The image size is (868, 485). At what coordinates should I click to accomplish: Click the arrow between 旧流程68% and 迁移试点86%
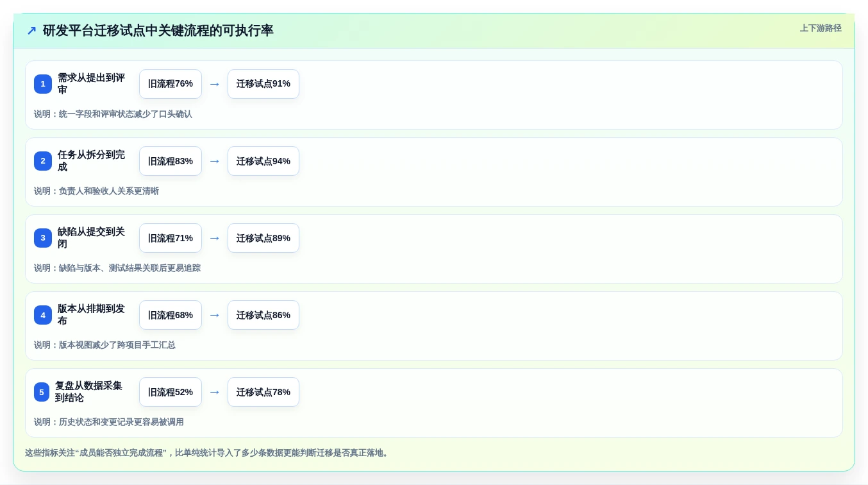[215, 315]
